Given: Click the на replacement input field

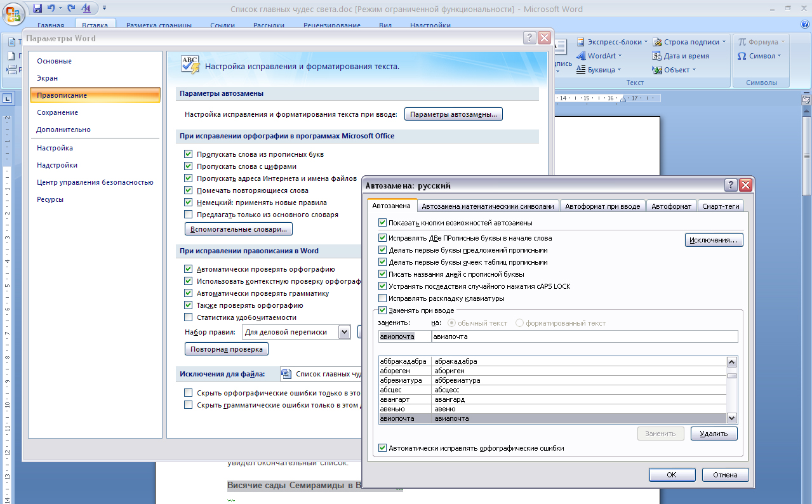Looking at the screenshot, I should [x=585, y=336].
